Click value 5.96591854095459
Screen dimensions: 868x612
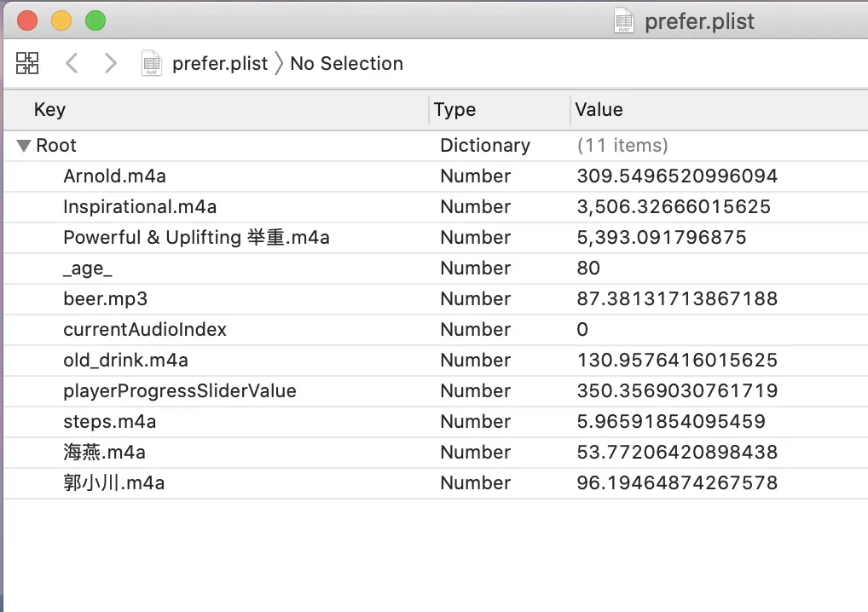click(x=671, y=422)
